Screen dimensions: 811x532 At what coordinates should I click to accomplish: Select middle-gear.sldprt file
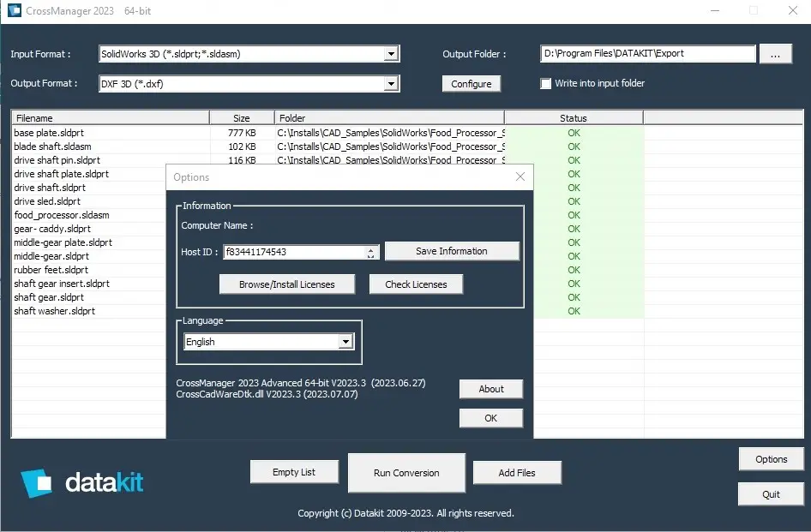[51, 256]
